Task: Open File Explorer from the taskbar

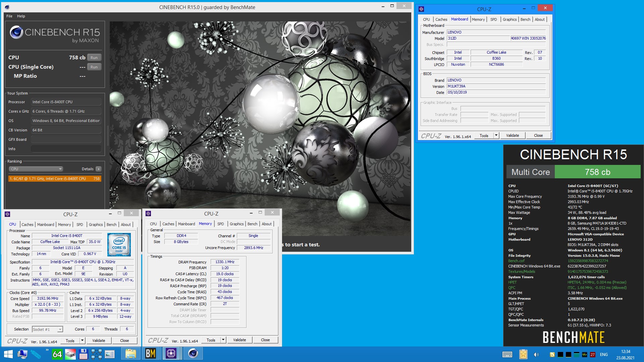Action: click(x=131, y=354)
